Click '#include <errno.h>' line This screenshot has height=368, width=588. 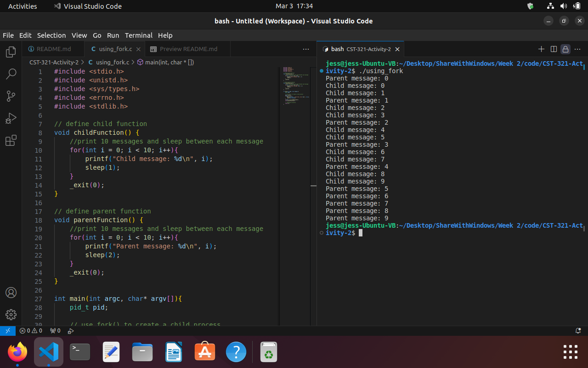click(x=89, y=98)
